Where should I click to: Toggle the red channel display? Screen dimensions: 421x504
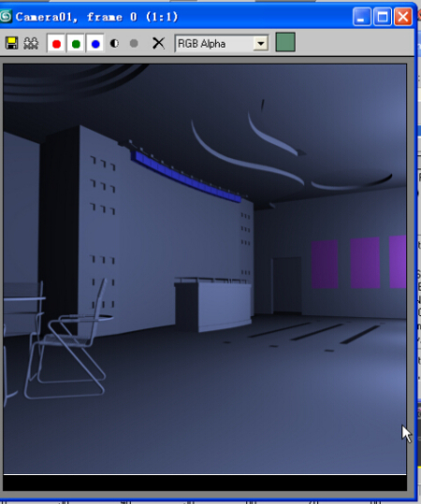(x=57, y=43)
